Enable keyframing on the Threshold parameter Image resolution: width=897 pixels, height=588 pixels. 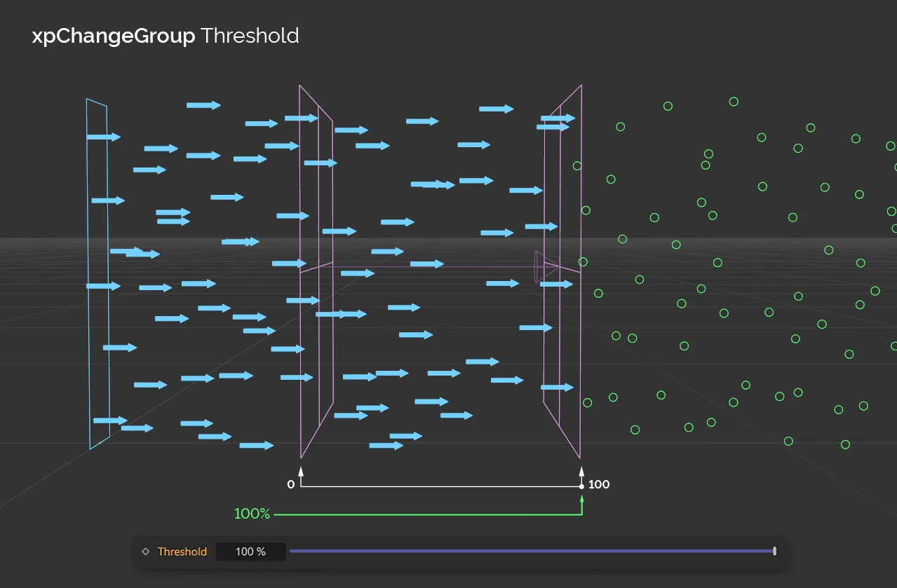145,552
